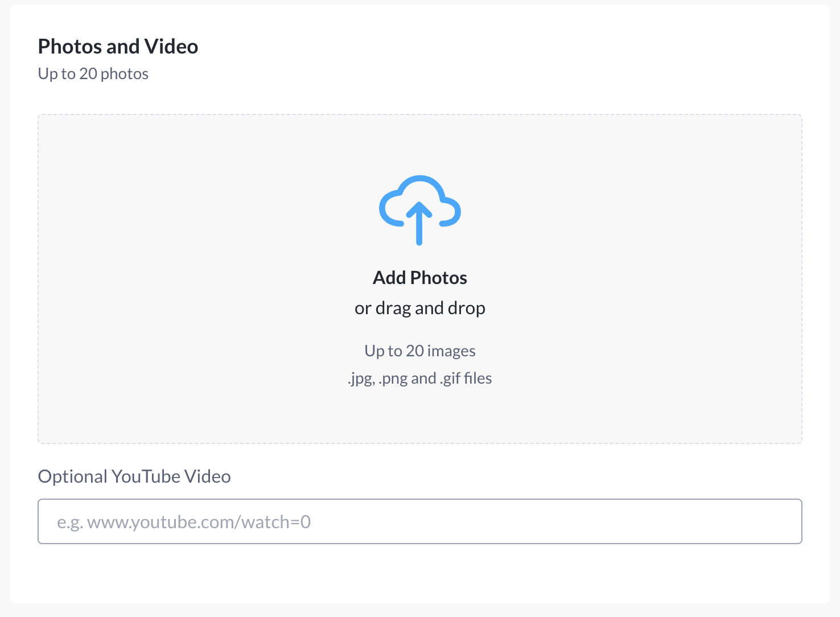Click the Add Photos upload control
The height and width of the screenshot is (617, 840).
pos(419,277)
